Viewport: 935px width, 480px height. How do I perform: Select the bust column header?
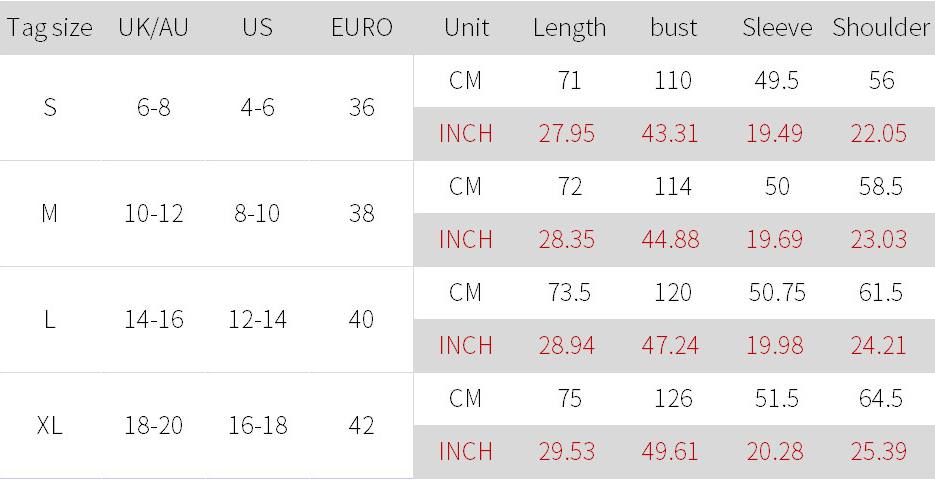tap(673, 28)
